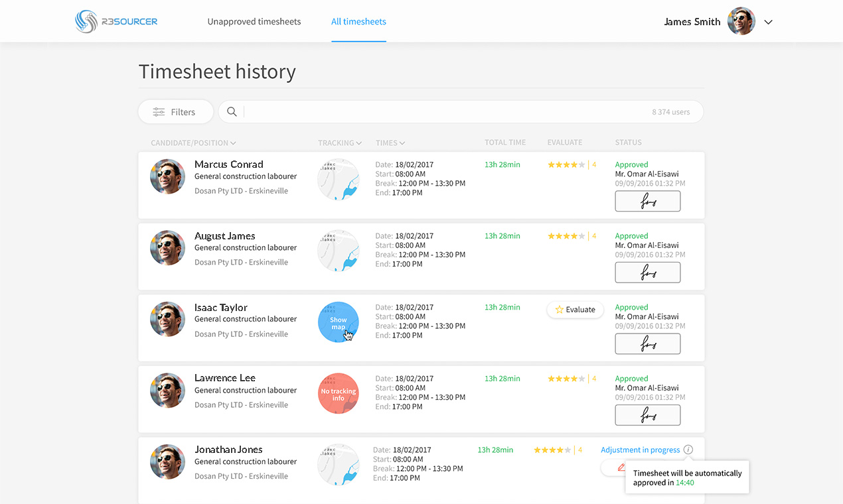Click the 14:40 countdown in the tooltip
This screenshot has height=504, width=843.
[685, 483]
